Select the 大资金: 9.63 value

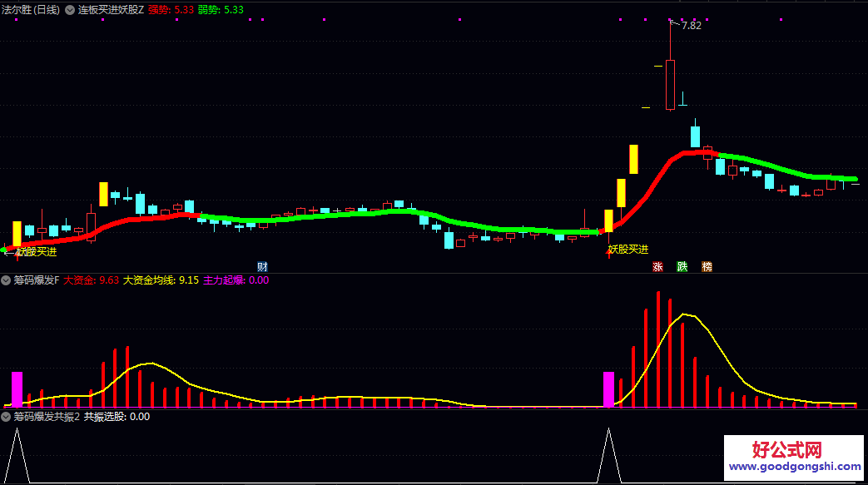tap(91, 280)
